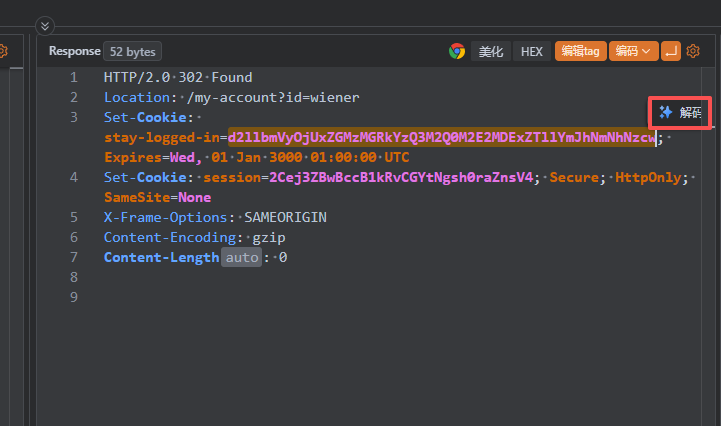Viewport: 721px width, 426px height.
Task: Click the orange line-wrap icon
Action: 671,51
